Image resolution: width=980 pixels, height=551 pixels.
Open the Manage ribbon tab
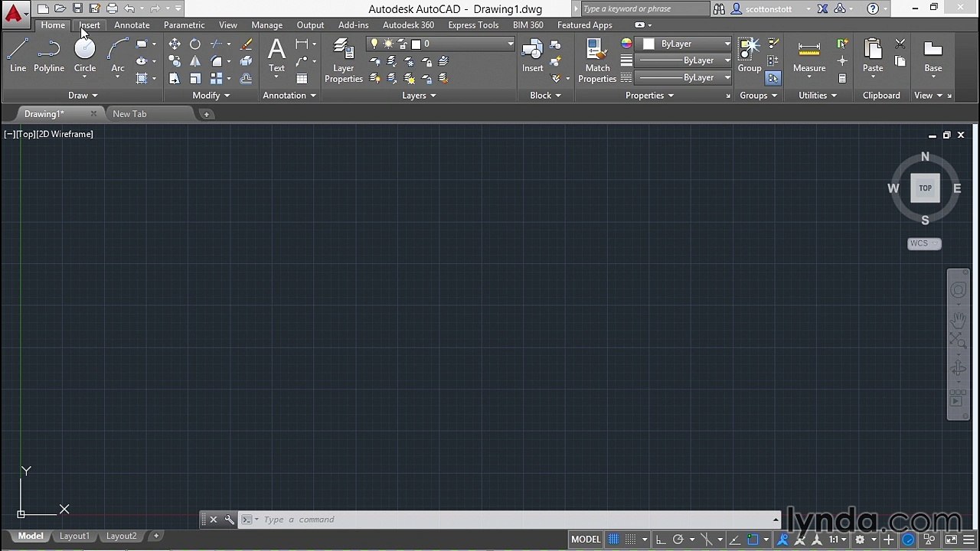click(266, 25)
